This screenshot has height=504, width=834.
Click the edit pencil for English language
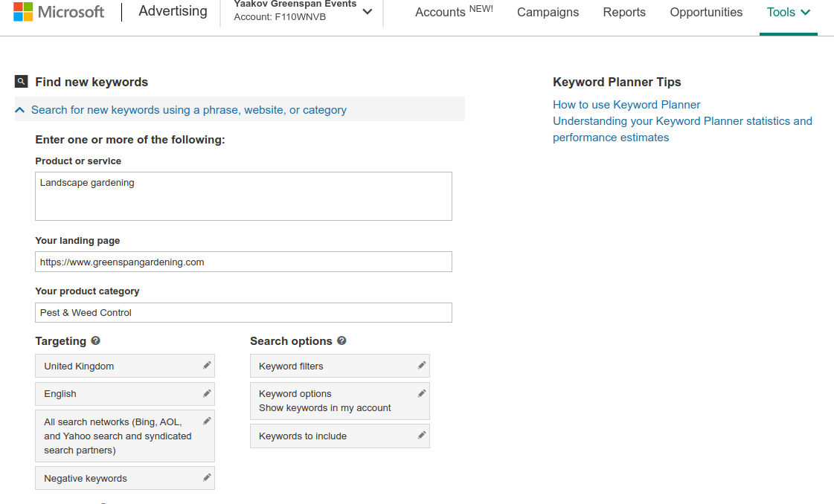[x=207, y=393]
